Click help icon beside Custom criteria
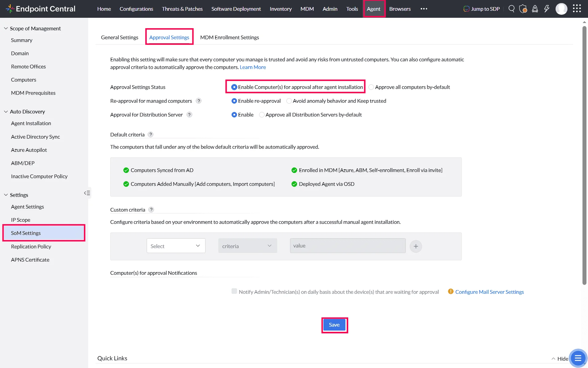The height and width of the screenshot is (368, 588). coord(151,209)
